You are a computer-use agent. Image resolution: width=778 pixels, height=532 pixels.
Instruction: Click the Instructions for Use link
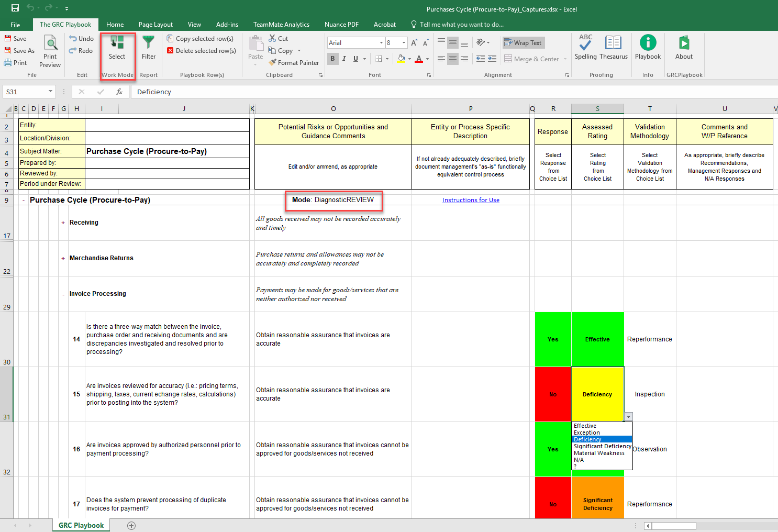point(470,200)
